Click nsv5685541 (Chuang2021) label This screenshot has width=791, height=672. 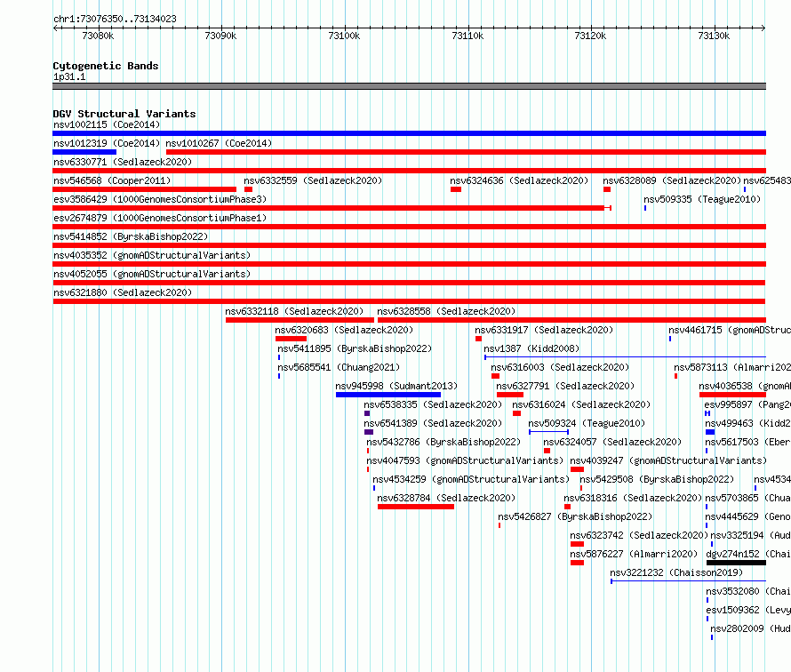coord(339,367)
